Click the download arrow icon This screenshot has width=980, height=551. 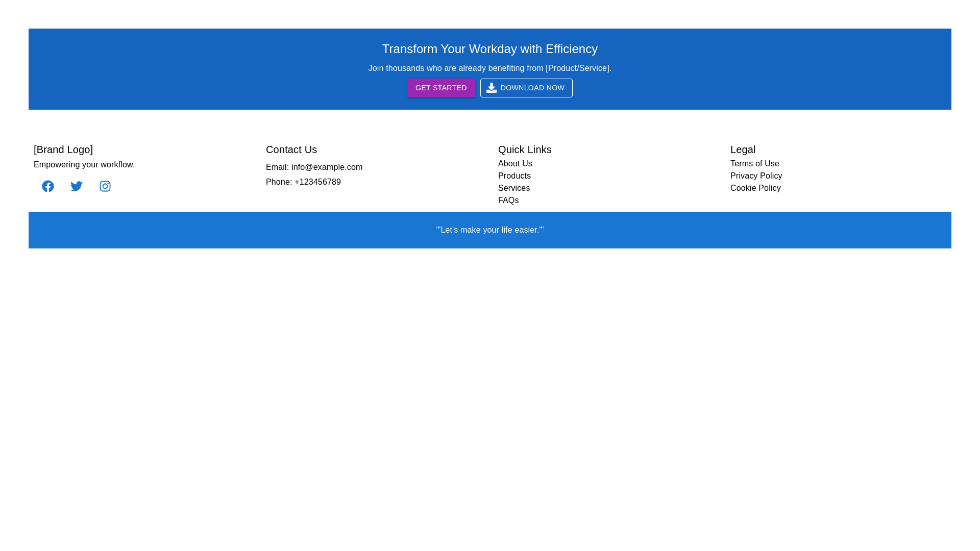492,88
